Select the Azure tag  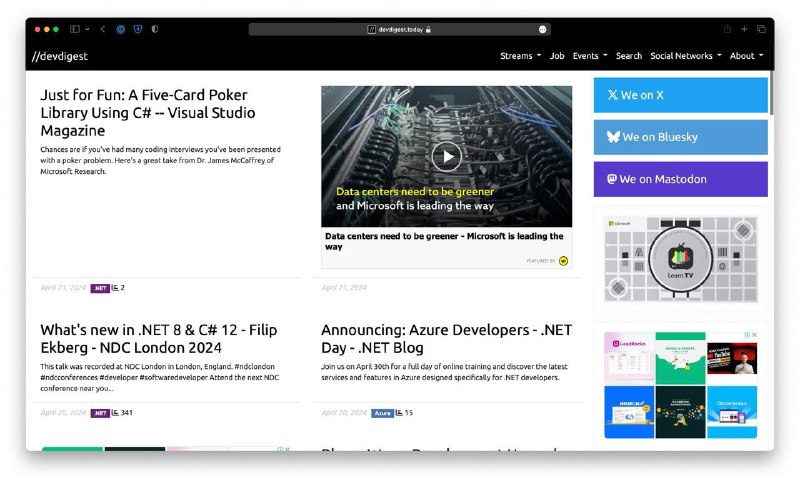coord(382,413)
